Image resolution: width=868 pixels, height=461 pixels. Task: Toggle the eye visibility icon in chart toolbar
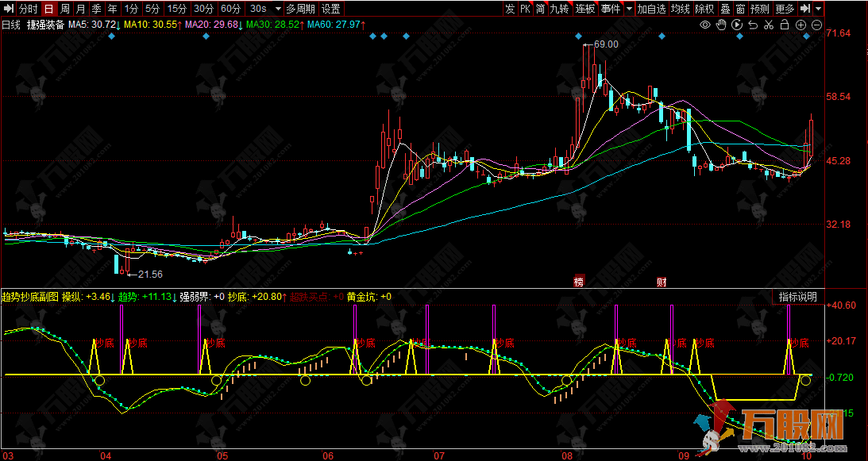click(x=704, y=25)
